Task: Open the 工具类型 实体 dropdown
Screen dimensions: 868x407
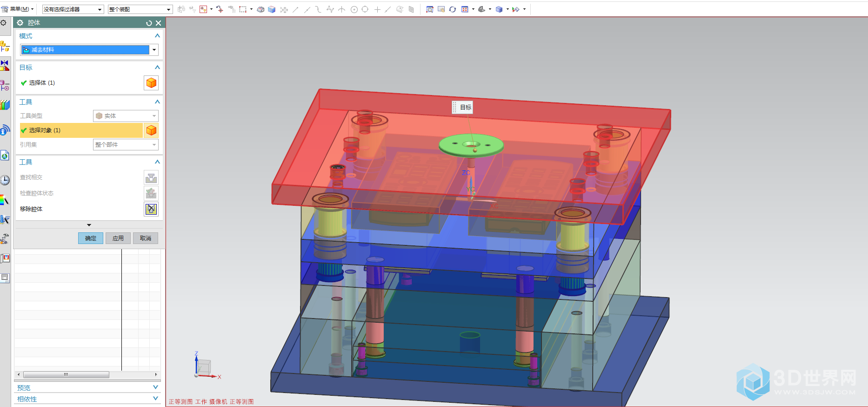Action: pyautogui.click(x=126, y=116)
